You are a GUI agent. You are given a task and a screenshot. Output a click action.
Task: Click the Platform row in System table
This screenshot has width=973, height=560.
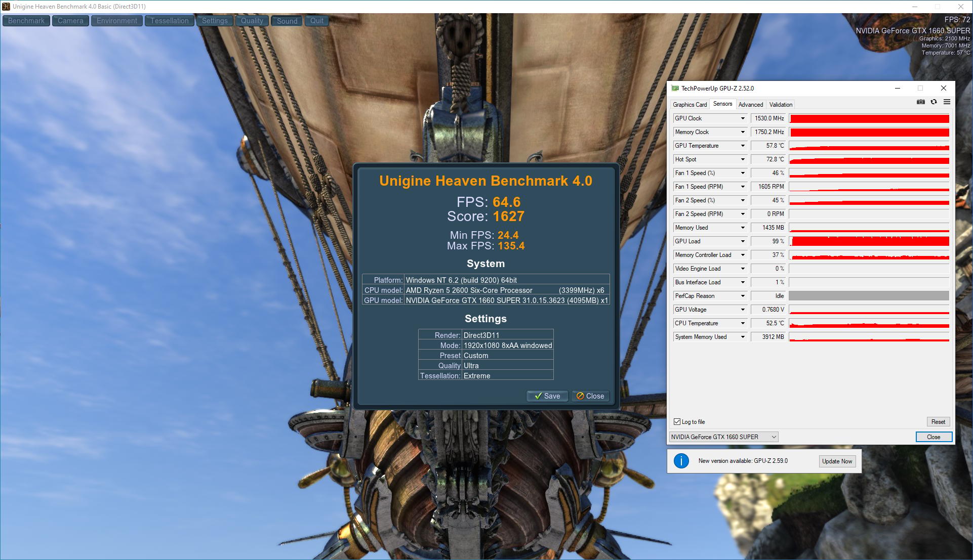(x=485, y=280)
